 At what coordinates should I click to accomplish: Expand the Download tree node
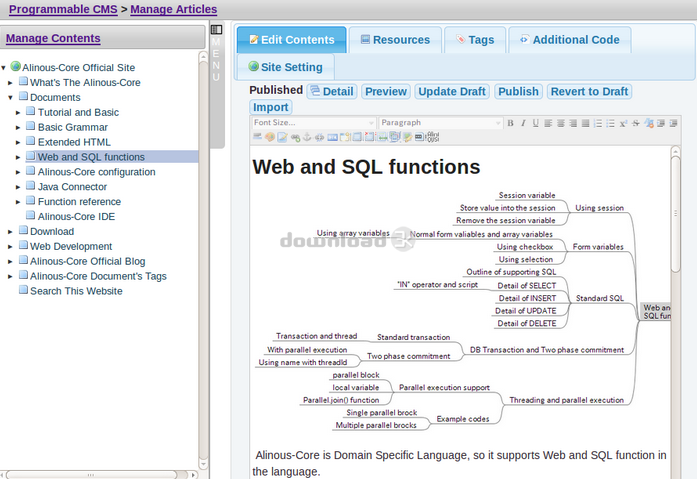(10, 232)
